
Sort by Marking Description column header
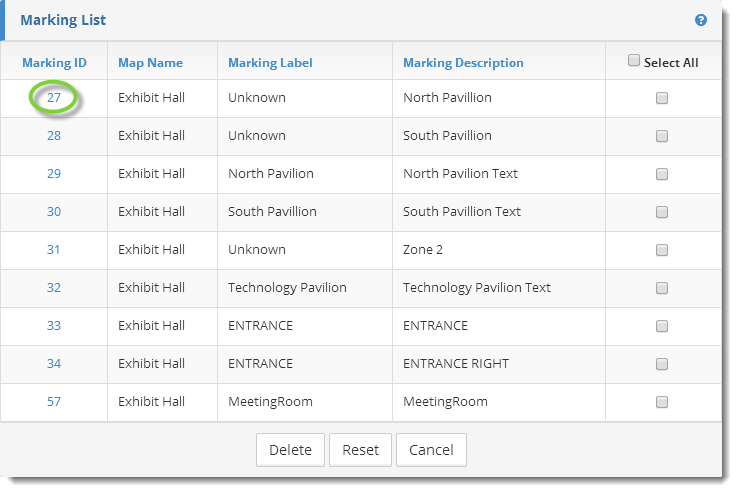tap(463, 62)
